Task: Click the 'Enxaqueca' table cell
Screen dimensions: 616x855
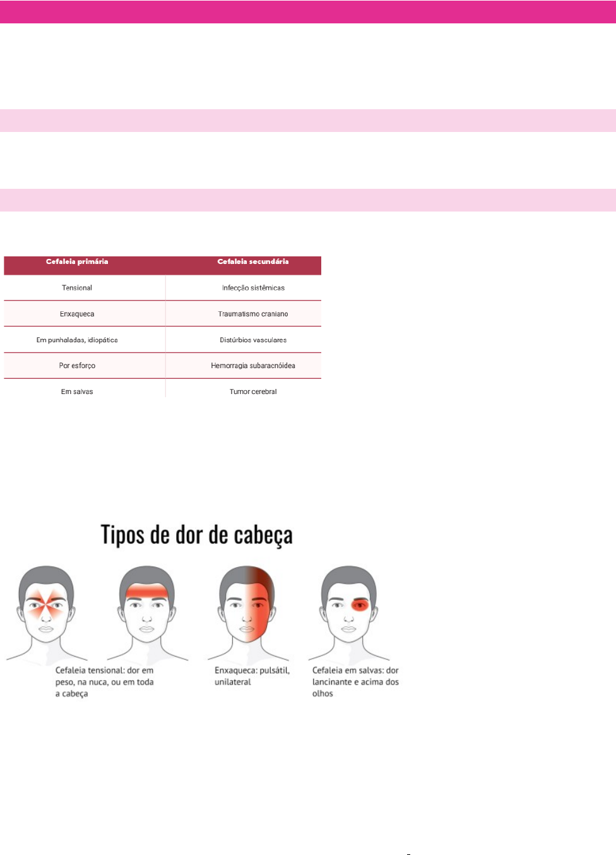Action: point(77,314)
